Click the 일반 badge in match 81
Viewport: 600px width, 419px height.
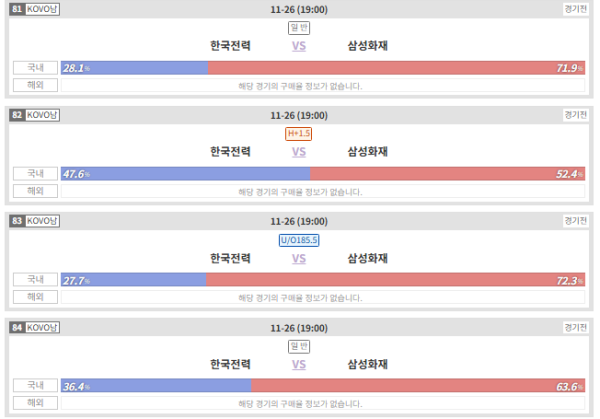click(299, 28)
